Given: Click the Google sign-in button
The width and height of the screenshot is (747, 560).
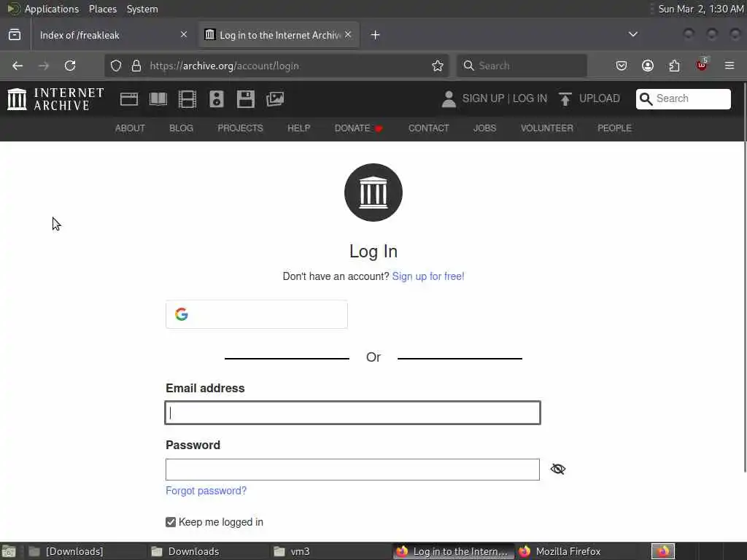Looking at the screenshot, I should pos(256,314).
